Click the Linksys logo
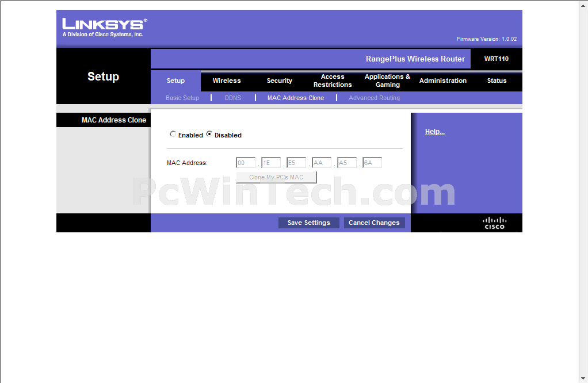Viewport: 588px width, 383px height. pyautogui.click(x=104, y=28)
